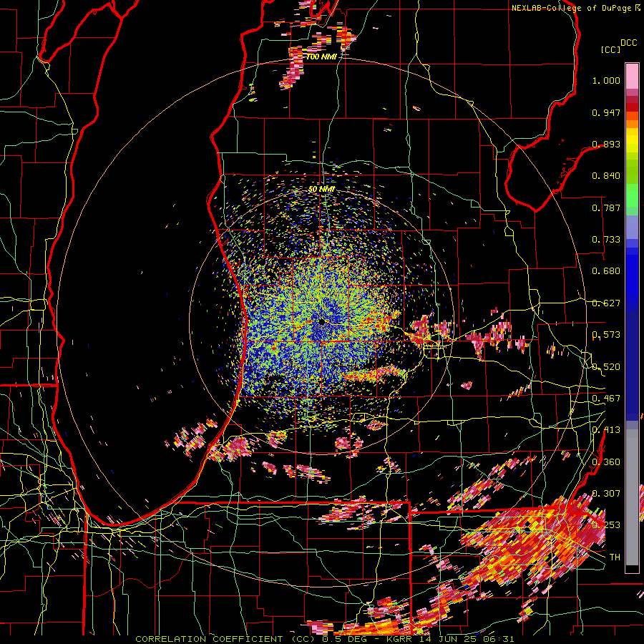Click the [CC] units label
Viewport: 644px width, 644px height.
coord(610,49)
